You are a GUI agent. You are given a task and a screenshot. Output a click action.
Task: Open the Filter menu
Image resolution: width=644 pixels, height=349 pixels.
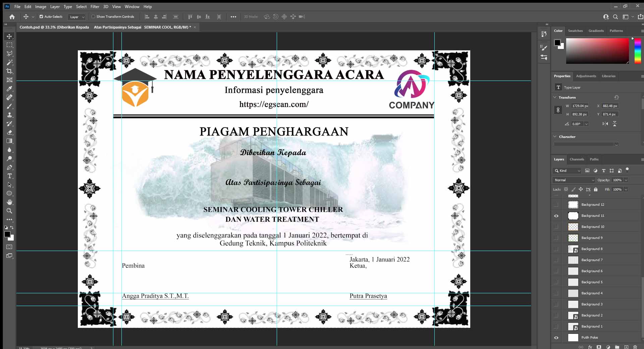click(x=95, y=6)
